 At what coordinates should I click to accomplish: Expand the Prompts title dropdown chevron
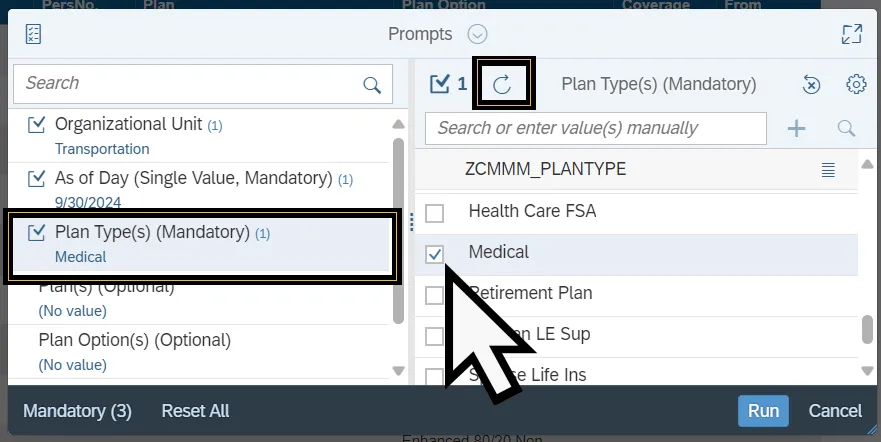click(478, 34)
